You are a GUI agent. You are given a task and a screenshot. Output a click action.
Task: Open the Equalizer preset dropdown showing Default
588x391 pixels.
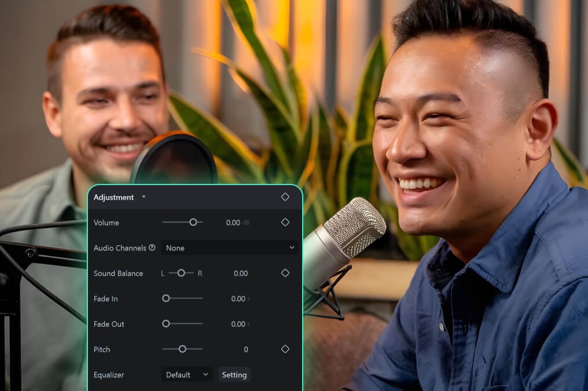(186, 375)
